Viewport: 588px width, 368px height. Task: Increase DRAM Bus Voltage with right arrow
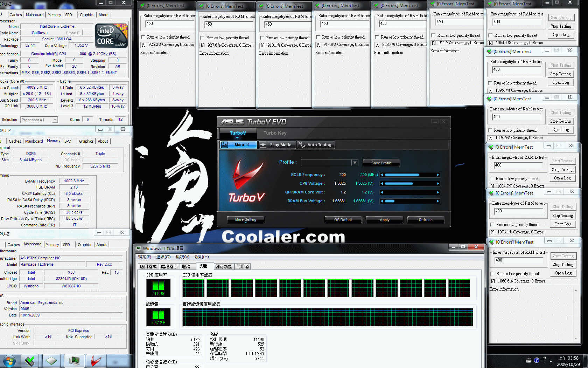click(437, 201)
